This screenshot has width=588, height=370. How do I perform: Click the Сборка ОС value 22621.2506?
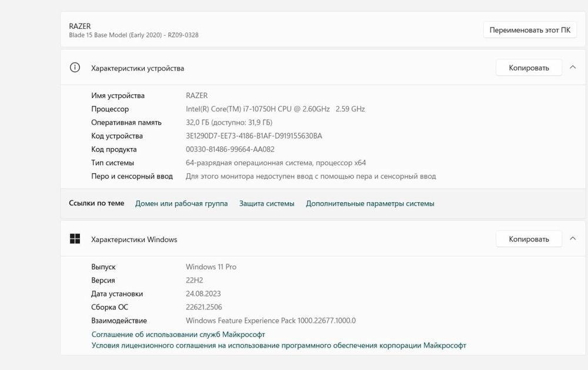coord(203,307)
